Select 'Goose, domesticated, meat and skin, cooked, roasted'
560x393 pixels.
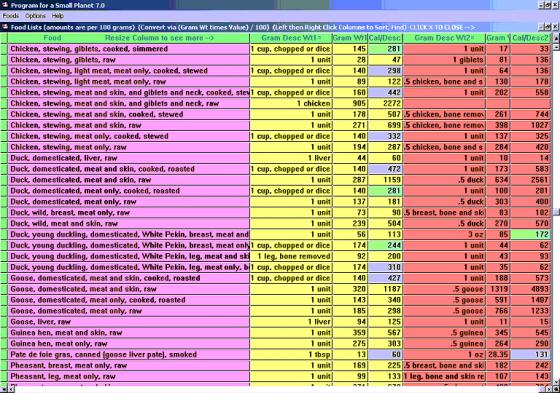click(129, 278)
